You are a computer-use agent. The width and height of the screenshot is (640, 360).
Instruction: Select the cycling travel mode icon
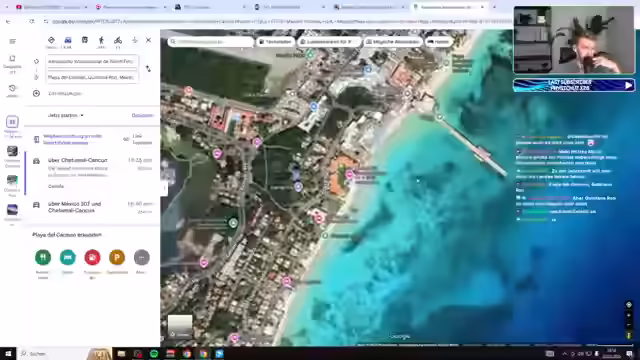(x=118, y=40)
